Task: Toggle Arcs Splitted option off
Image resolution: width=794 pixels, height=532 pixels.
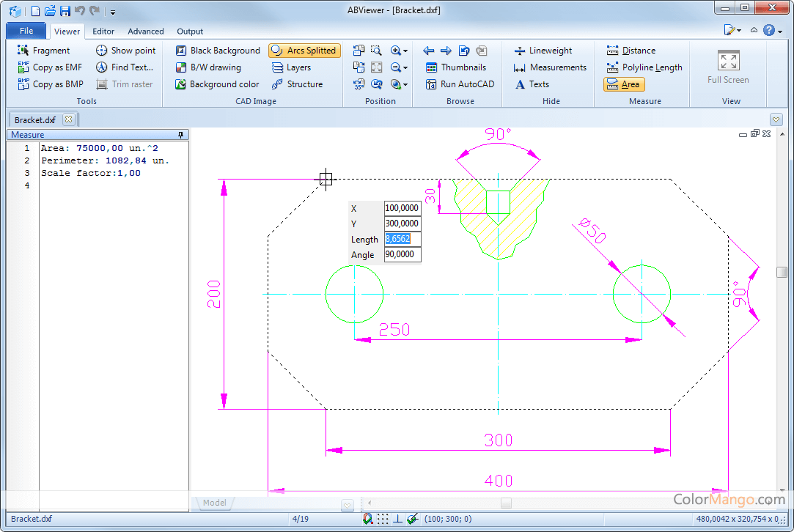Action: coord(304,51)
